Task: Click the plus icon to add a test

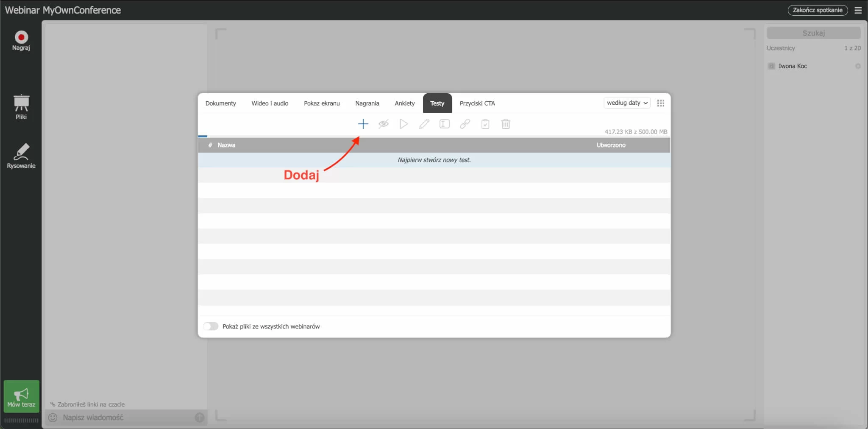Action: coord(363,124)
